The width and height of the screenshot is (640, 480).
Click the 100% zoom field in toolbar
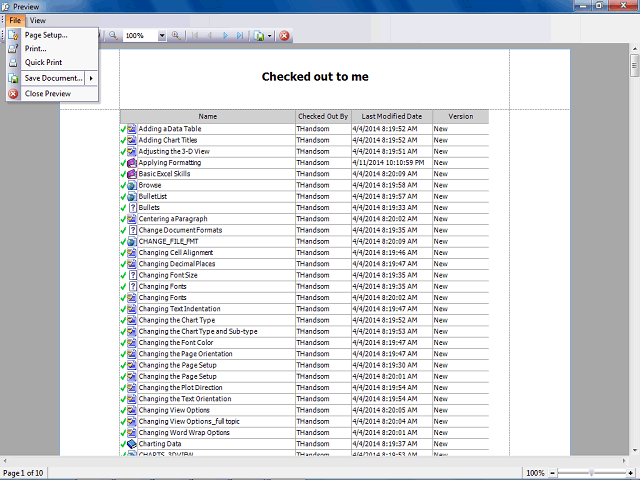[x=140, y=36]
